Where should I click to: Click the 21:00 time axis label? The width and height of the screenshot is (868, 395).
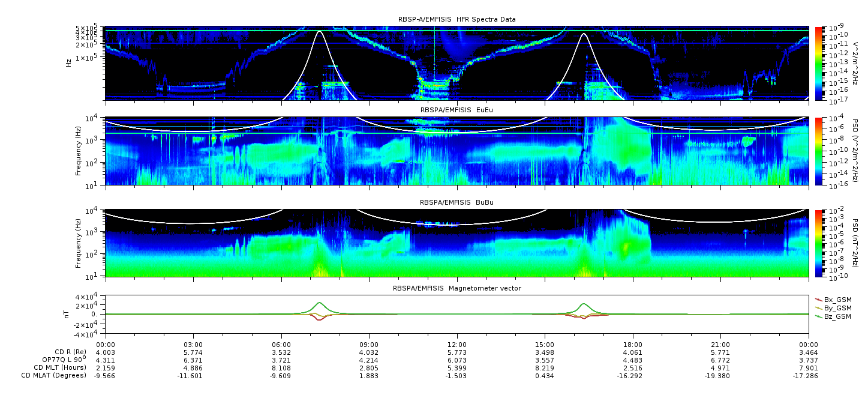(720, 344)
